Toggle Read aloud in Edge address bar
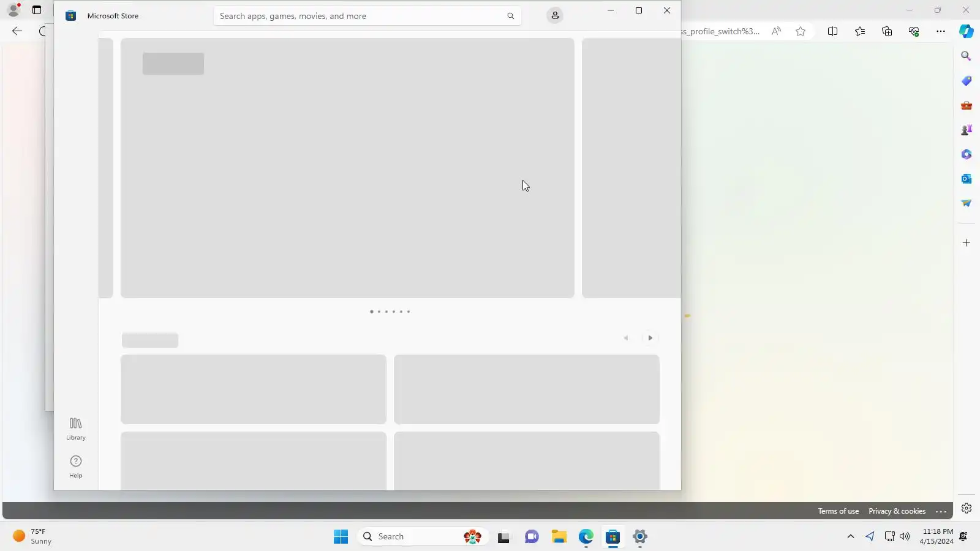Image resolution: width=980 pixels, height=551 pixels. (x=776, y=31)
